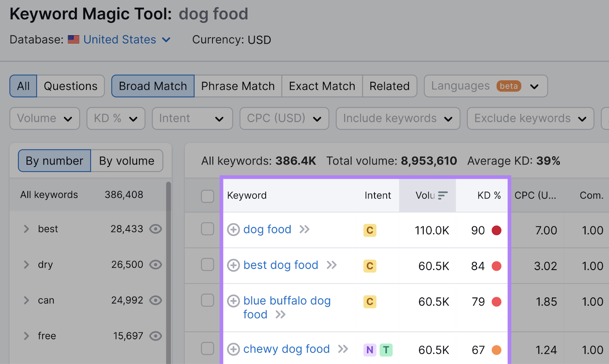609x364 pixels.
Task: Click the plus icon next to "dog food"
Action: (234, 230)
